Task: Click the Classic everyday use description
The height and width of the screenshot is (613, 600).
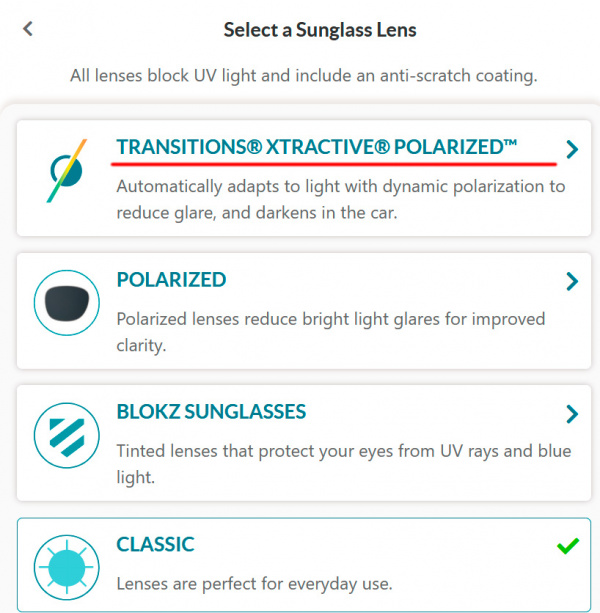Action: pos(254,583)
